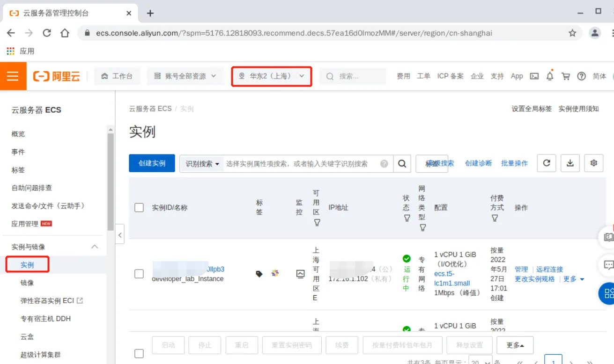Image resolution: width=614 pixels, height=364 pixels.
Task: Expand the 更多 dropdown in developer_lab_Instance row
Action: [574, 279]
